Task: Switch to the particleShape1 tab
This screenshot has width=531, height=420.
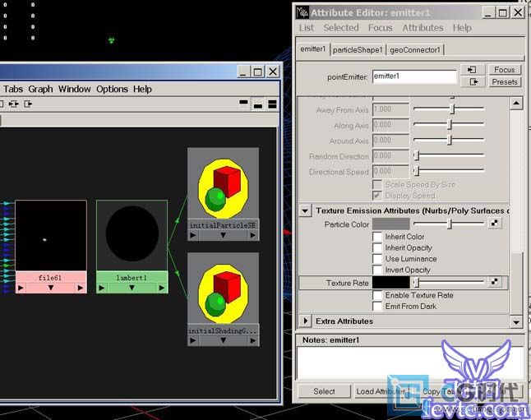Action: click(x=358, y=50)
